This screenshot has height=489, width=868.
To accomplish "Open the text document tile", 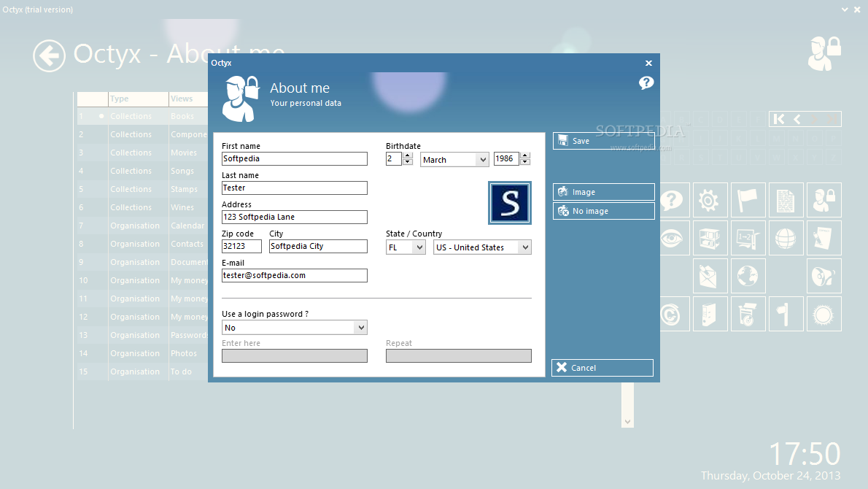I will [786, 200].
